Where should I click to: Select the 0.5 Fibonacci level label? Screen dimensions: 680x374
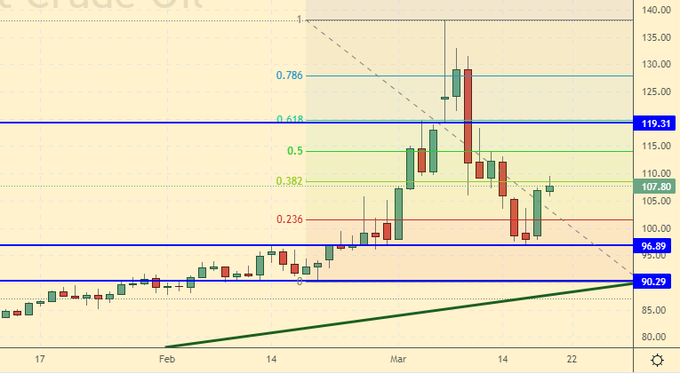295,151
